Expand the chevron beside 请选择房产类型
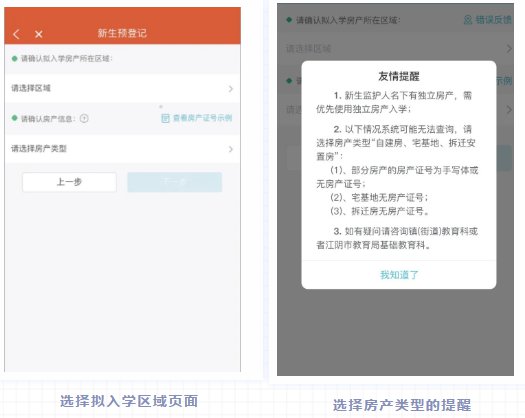 pos(231,149)
